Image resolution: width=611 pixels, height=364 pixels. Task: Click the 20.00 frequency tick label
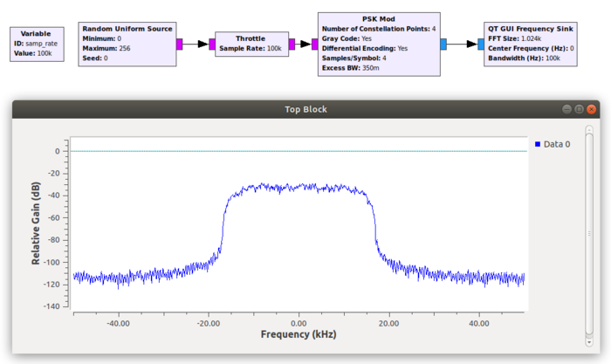[x=389, y=324]
